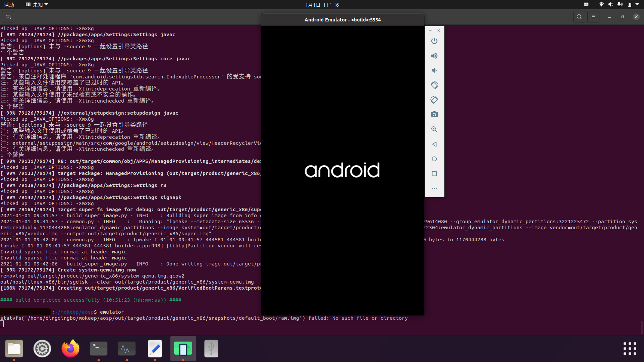Rotate emulator left
Viewport: 644px width, 362px height.
434,85
